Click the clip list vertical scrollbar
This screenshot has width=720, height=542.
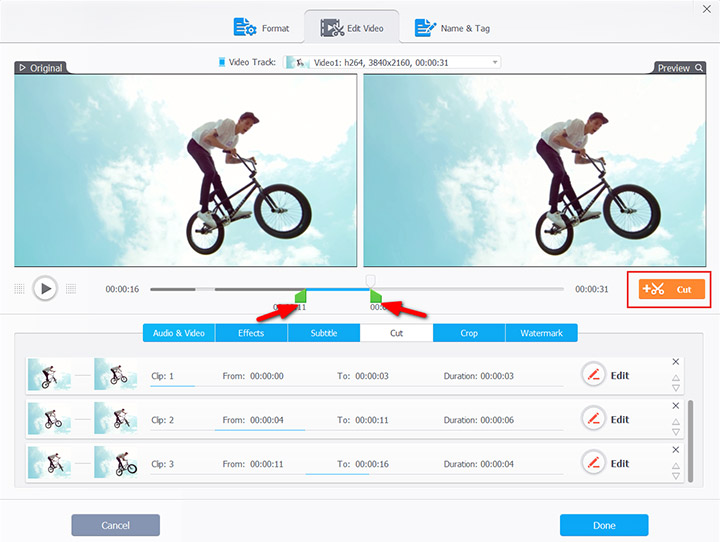coord(690,441)
